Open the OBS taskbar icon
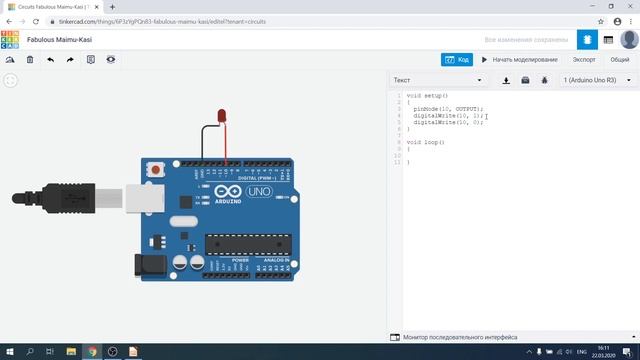The height and width of the screenshot is (360, 640). coord(113,351)
